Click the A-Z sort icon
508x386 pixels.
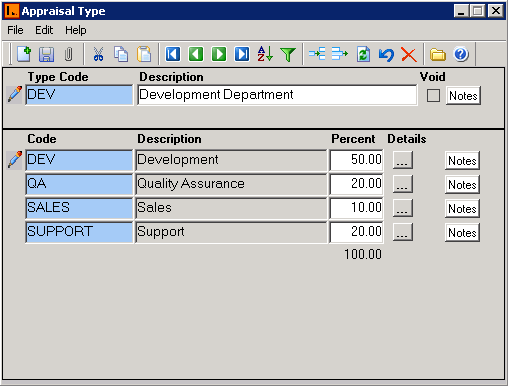(265, 54)
